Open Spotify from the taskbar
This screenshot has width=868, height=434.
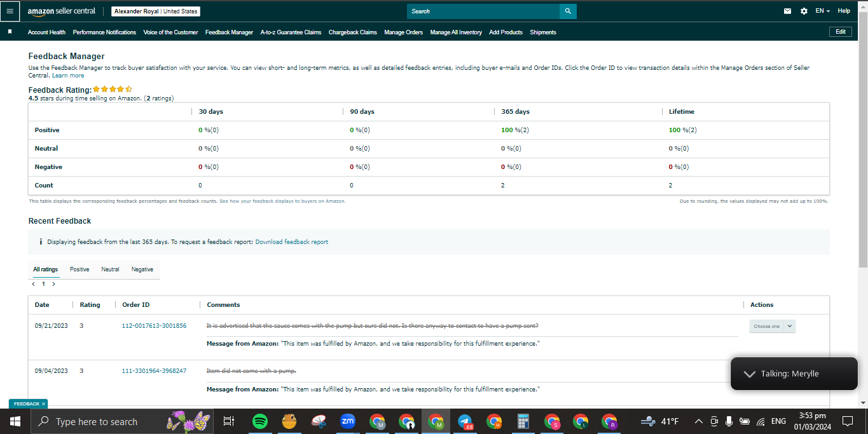pyautogui.click(x=259, y=421)
